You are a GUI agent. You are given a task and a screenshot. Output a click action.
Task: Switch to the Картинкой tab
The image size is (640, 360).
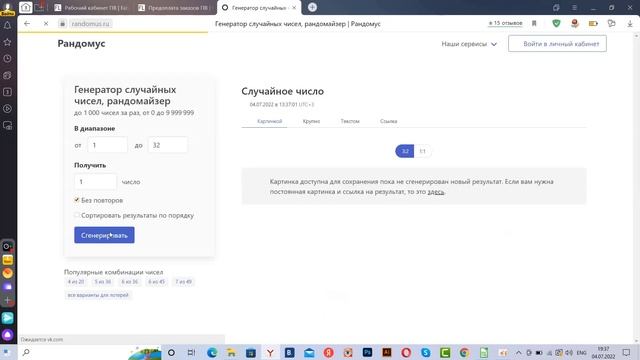(269, 121)
